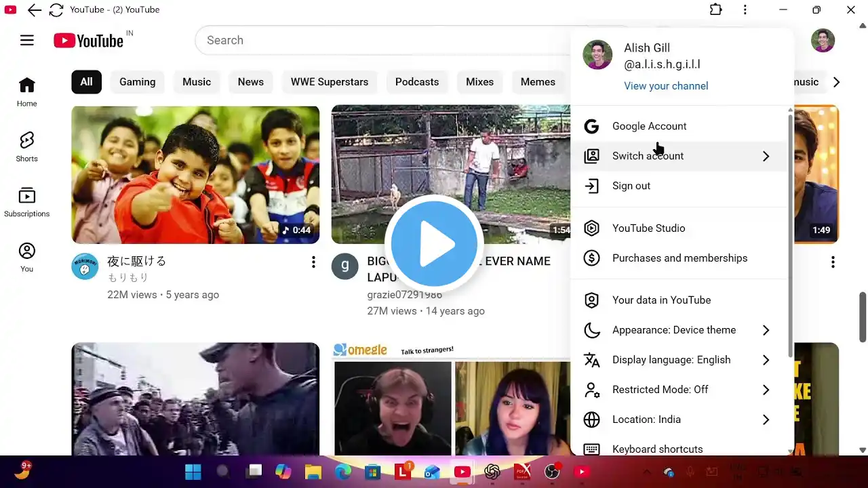The width and height of the screenshot is (868, 488).
Task: Open Google Account settings
Action: pyautogui.click(x=649, y=126)
